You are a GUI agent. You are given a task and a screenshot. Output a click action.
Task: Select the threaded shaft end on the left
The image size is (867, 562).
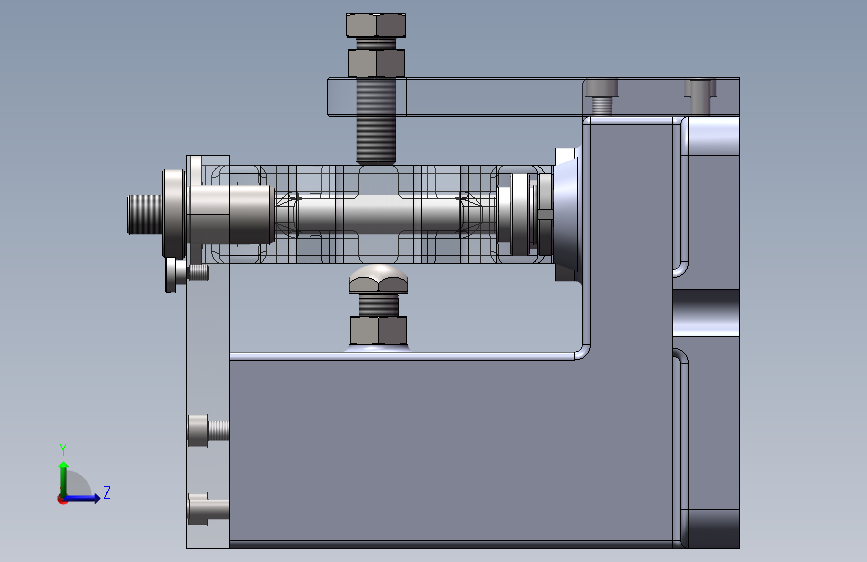click(x=145, y=214)
